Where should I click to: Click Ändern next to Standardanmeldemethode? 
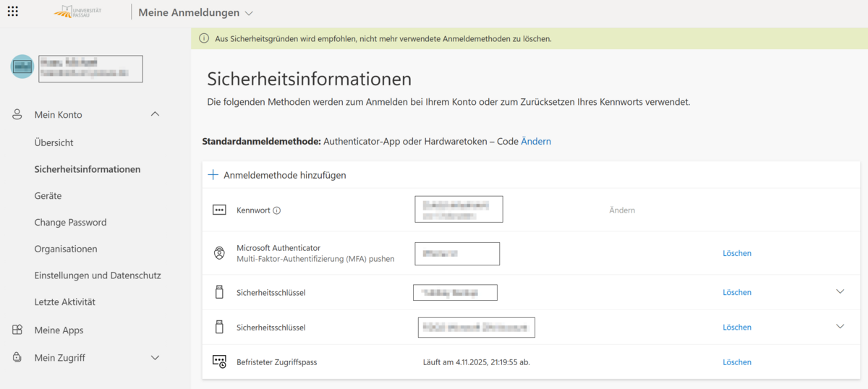point(536,142)
